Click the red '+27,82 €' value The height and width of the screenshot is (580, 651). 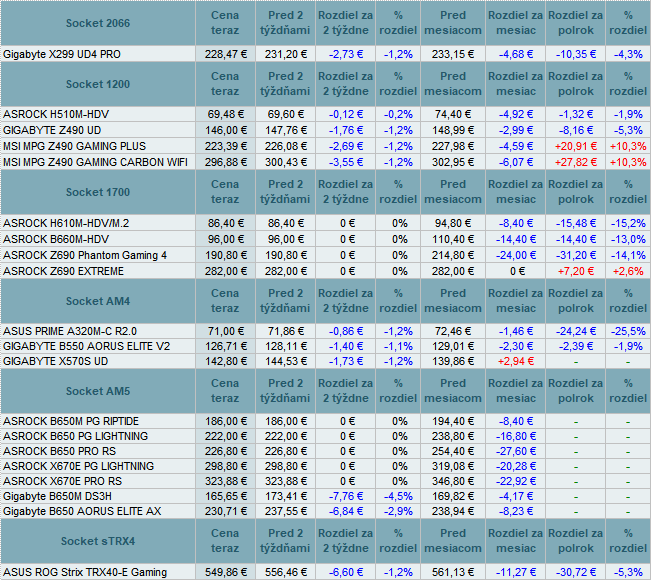[x=576, y=162]
